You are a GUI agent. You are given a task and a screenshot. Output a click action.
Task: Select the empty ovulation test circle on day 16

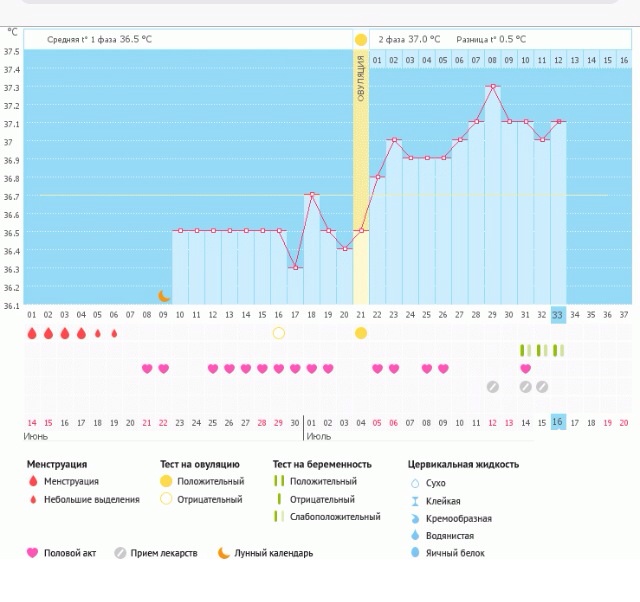click(x=279, y=333)
